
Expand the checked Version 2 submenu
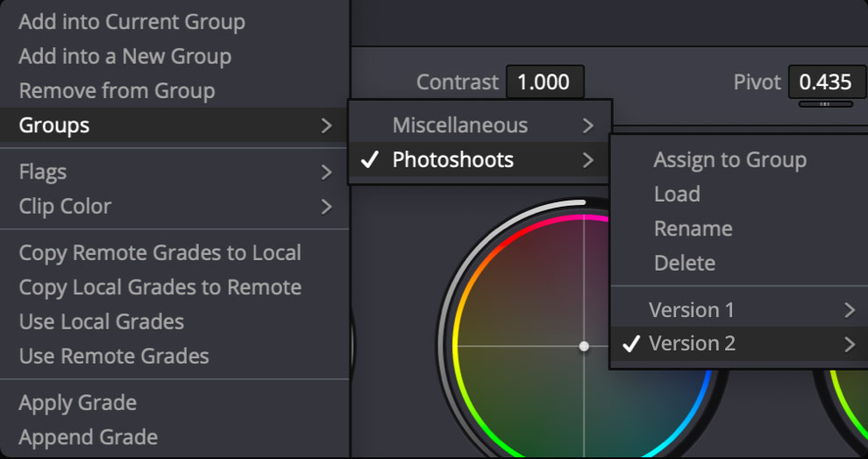(x=740, y=344)
